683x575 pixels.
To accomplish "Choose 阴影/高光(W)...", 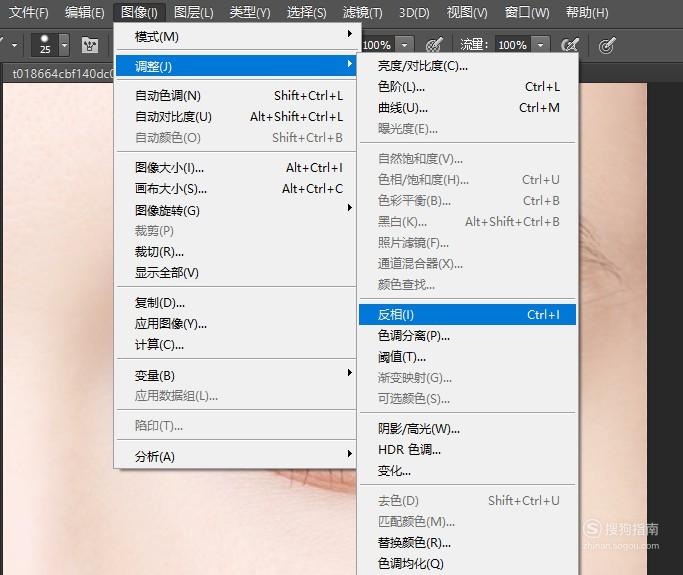I will click(467, 429).
